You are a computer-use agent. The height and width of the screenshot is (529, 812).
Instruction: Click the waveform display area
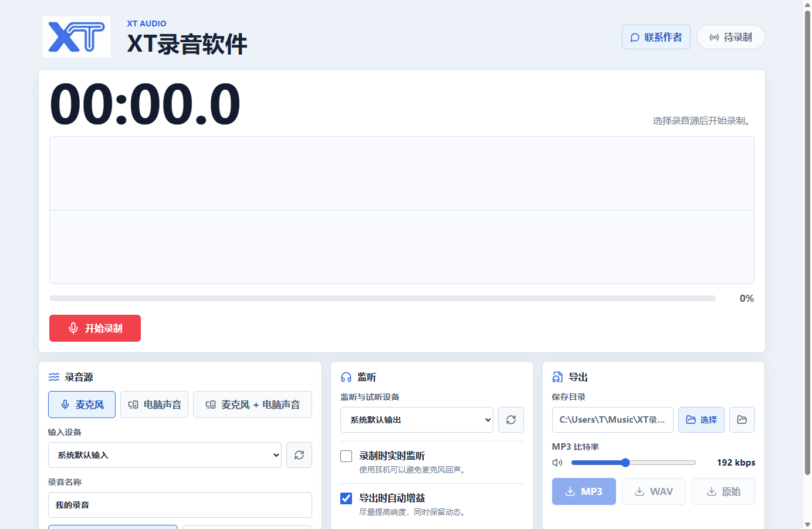click(402, 210)
